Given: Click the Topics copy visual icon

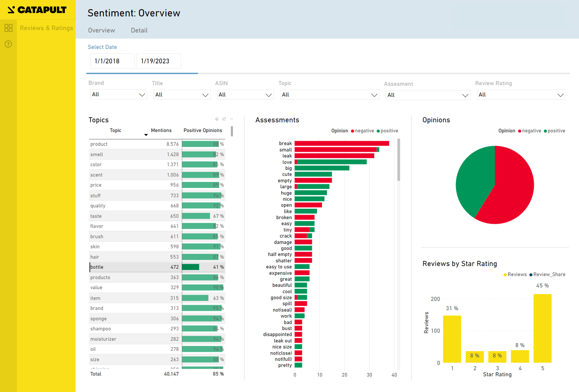Looking at the screenshot, I should click(217, 119).
